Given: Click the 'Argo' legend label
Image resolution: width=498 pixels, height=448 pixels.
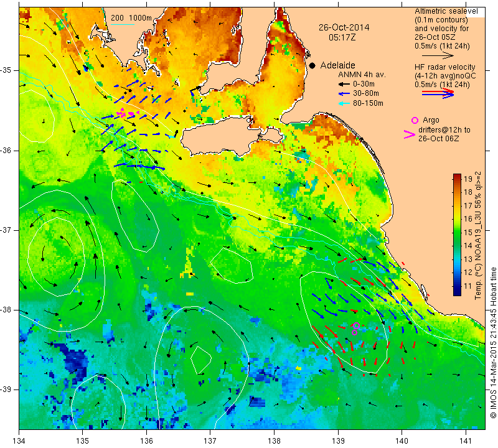Looking at the screenshot, I should coord(431,120).
